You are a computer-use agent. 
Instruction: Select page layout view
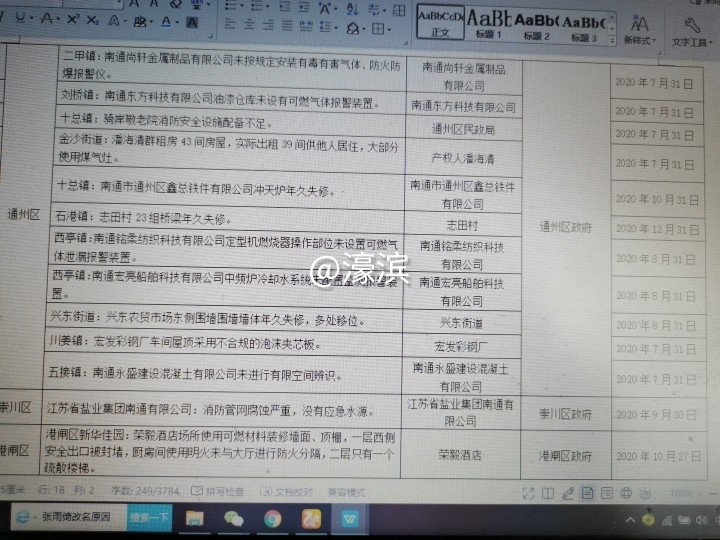point(587,493)
